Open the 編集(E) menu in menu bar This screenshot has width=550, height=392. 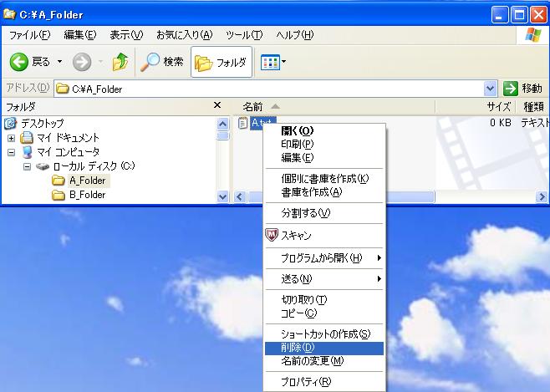coord(80,35)
